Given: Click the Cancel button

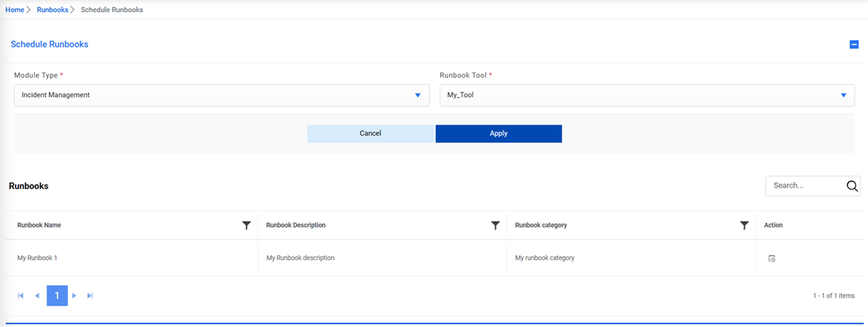Looking at the screenshot, I should [x=370, y=133].
